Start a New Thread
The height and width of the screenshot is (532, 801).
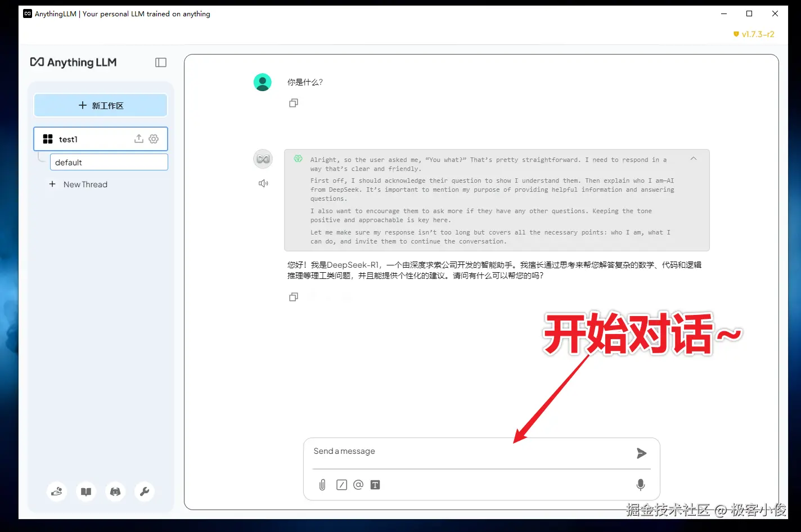click(x=78, y=184)
